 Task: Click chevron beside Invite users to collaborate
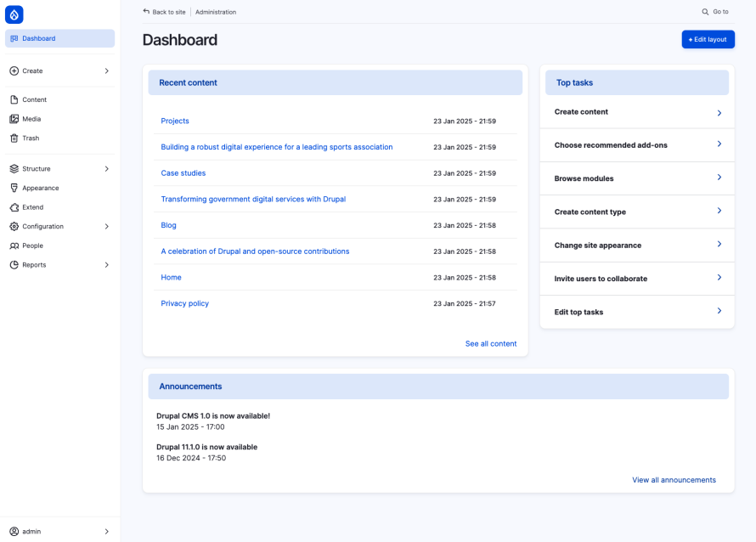[719, 277]
